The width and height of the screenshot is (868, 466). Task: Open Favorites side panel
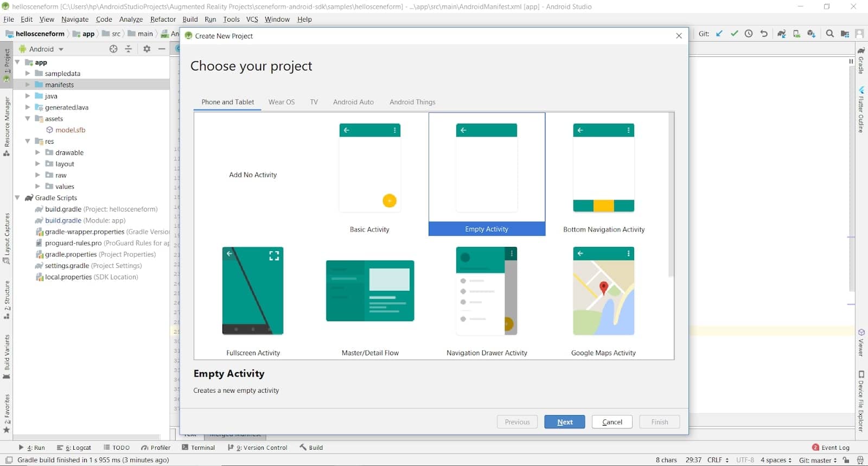click(x=7, y=413)
